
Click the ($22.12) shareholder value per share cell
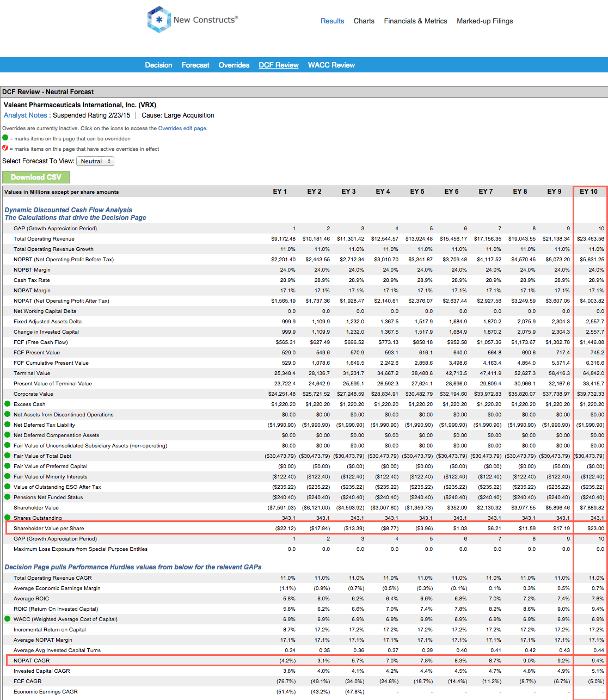[x=285, y=528]
